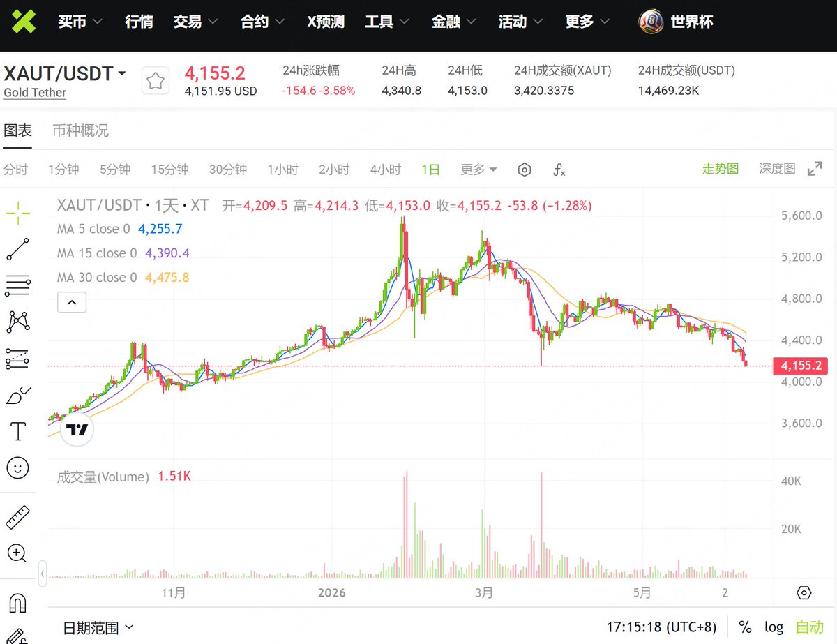Open the 更多 timeframe dropdown
The image size is (837, 644).
click(478, 170)
